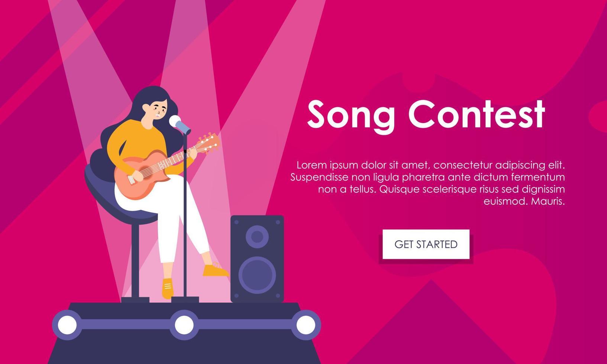Click the word Contest in the title
This screenshot has height=364, width=607.
pos(477,114)
